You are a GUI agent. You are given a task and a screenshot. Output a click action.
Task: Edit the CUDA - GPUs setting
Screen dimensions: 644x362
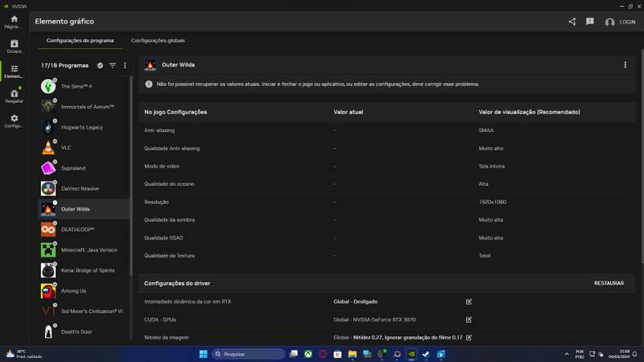pyautogui.click(x=469, y=319)
